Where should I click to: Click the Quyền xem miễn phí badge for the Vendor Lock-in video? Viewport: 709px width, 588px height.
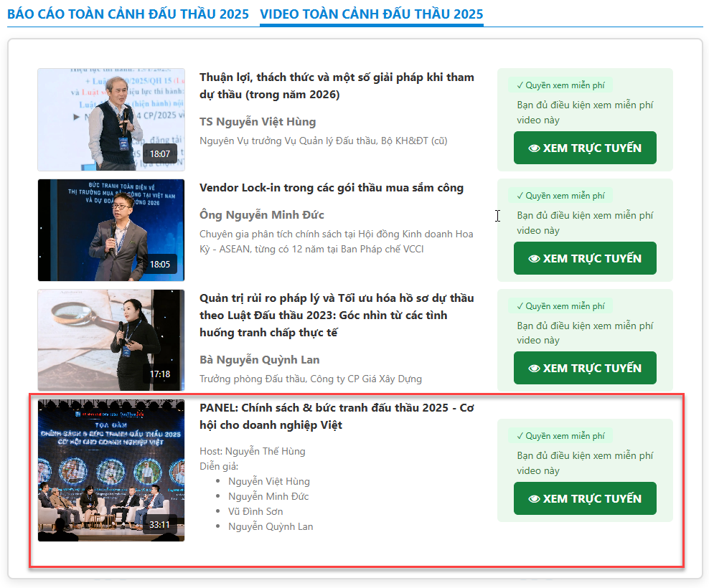tap(560, 196)
